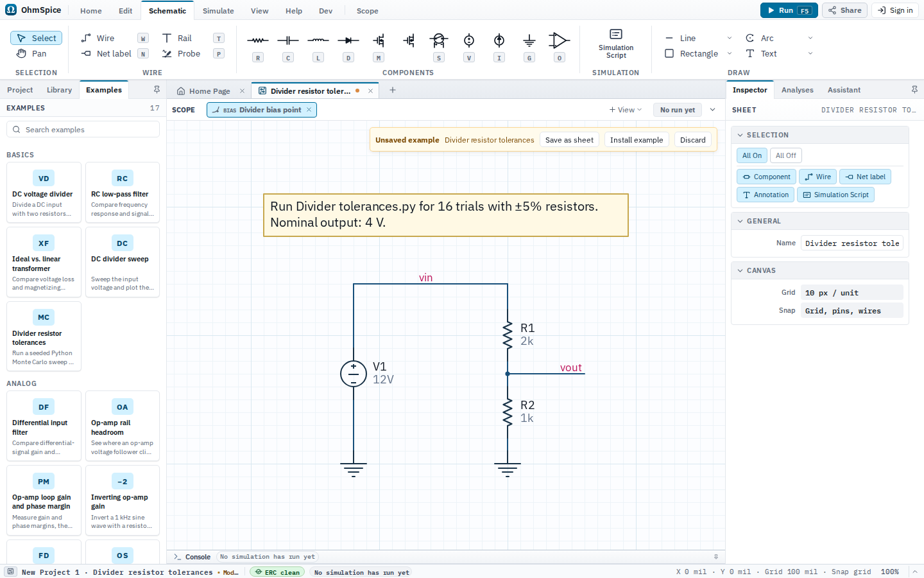
Task: Toggle the Simulation Script selection filter
Action: (x=835, y=195)
